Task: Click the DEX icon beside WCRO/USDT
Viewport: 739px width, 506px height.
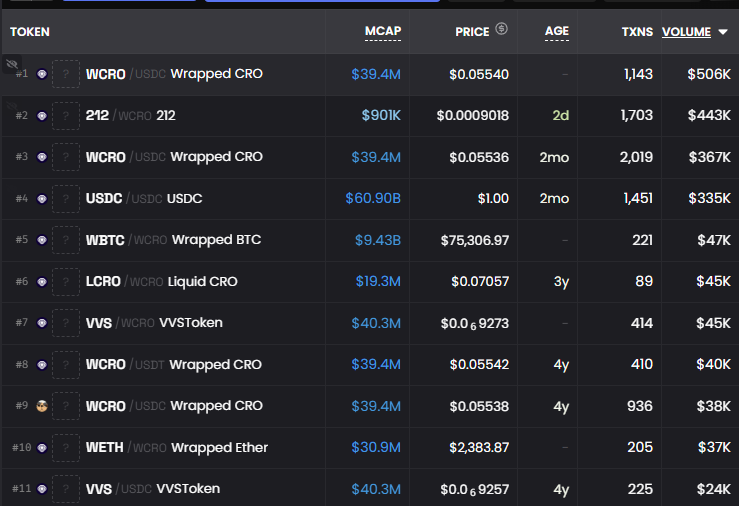Action: coord(42,365)
